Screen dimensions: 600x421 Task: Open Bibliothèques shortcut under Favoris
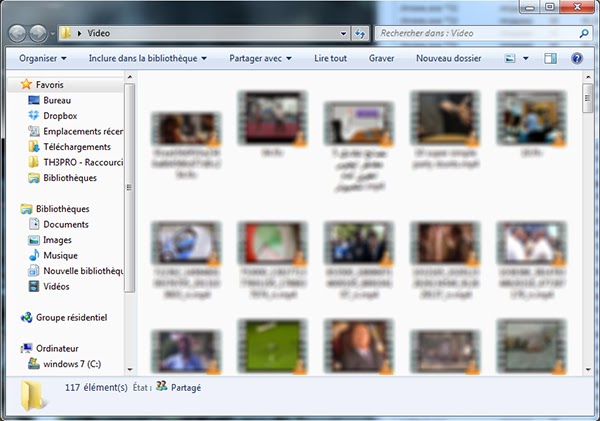70,178
